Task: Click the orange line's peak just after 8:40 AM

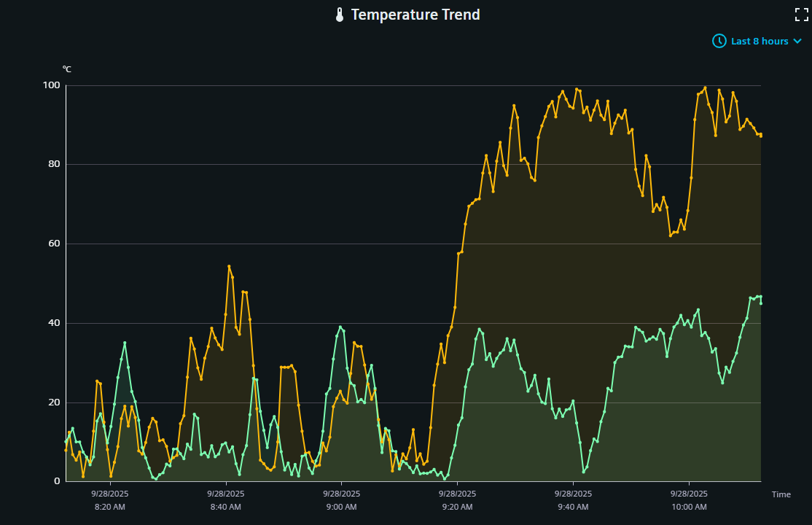Action: [x=229, y=266]
